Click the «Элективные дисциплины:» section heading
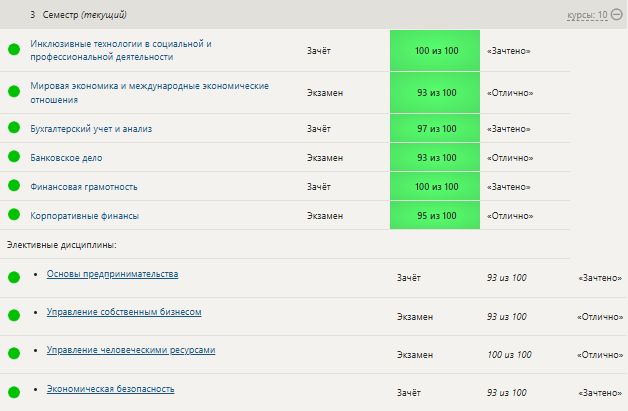This screenshot has width=628, height=411. (x=62, y=245)
